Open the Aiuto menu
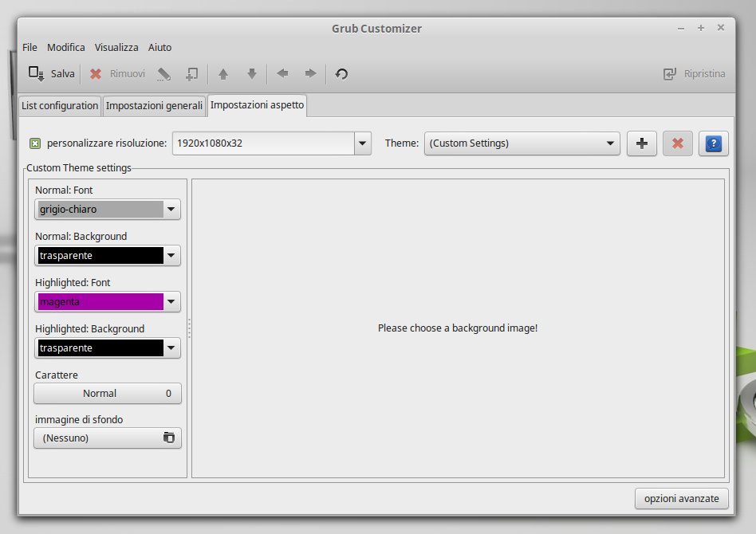Screen dimensions: 756x534 pos(159,47)
